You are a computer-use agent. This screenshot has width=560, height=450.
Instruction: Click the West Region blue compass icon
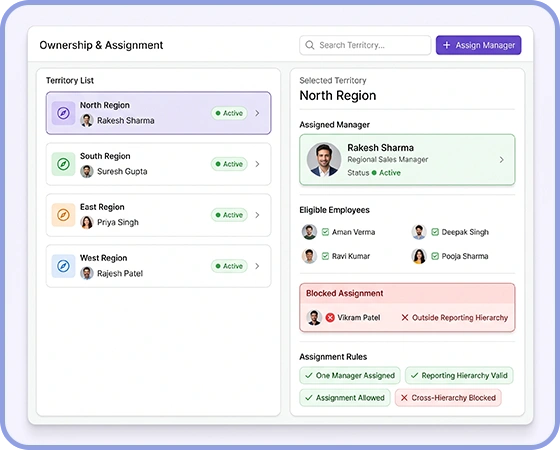(63, 266)
